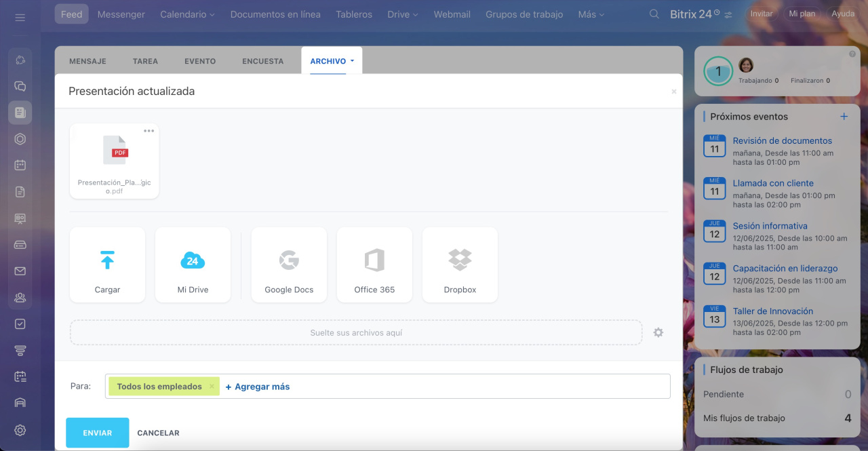Image resolution: width=868 pixels, height=451 pixels.
Task: Click the user avatar in timer widget
Action: point(746,66)
